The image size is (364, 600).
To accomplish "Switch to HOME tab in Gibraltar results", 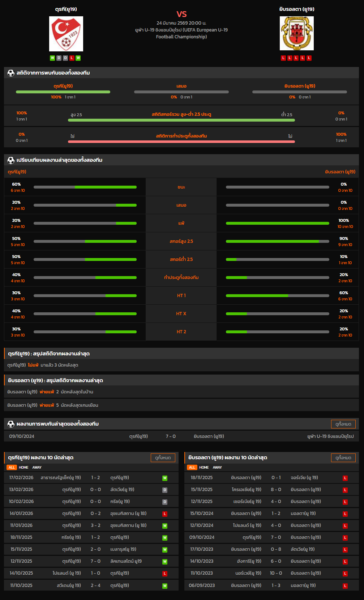I will (204, 468).
